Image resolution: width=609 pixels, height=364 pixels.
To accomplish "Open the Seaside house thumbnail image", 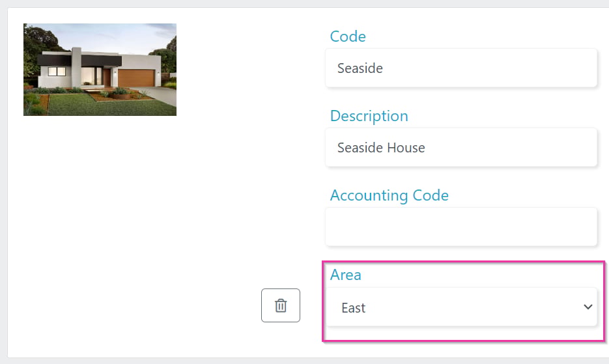I will 100,70.
